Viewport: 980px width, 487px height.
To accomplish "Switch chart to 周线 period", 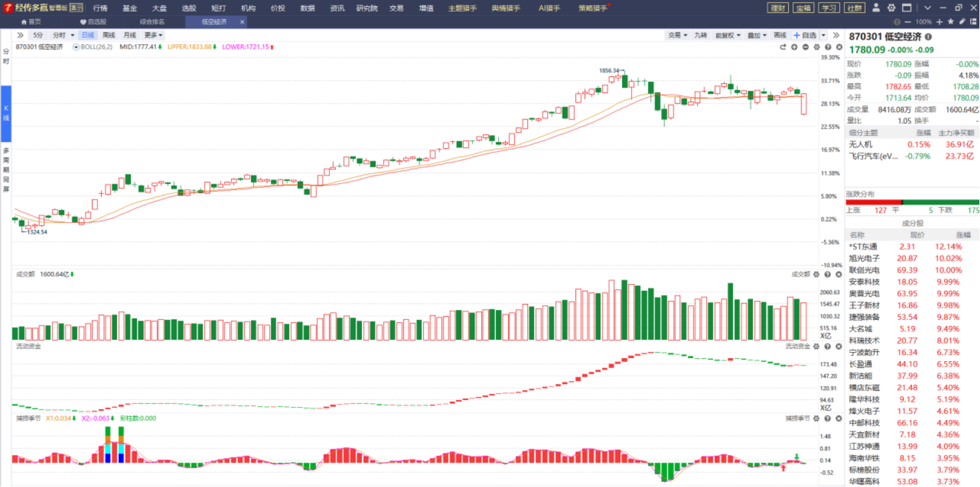I will (109, 35).
